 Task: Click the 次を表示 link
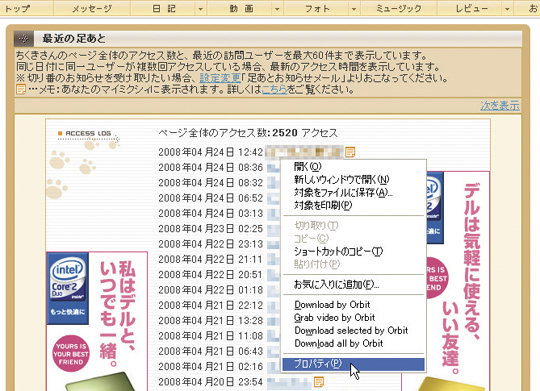pos(500,105)
